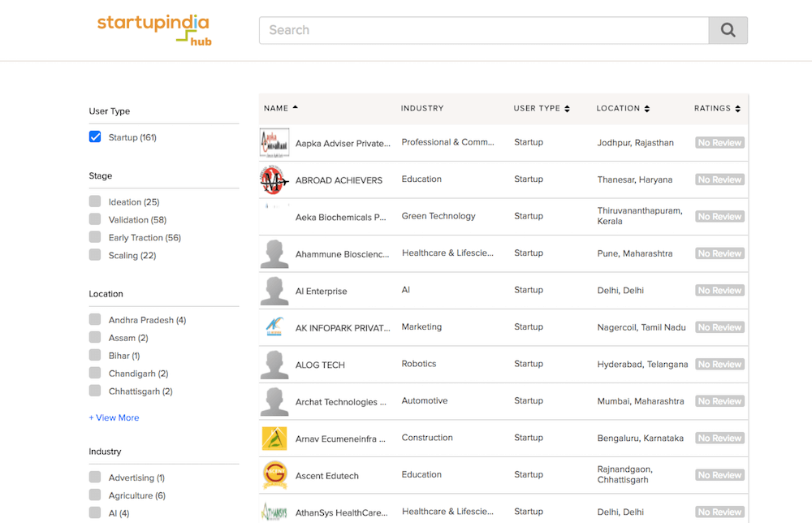Click No Review badge for Aeka Biochemicals
The width and height of the screenshot is (812, 523).
(719, 216)
